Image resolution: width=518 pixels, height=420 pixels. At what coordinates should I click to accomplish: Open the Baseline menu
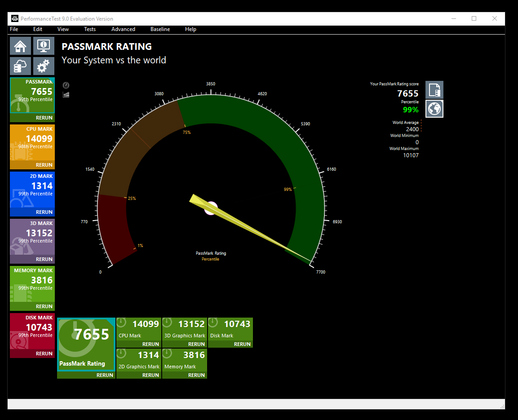tap(160, 29)
